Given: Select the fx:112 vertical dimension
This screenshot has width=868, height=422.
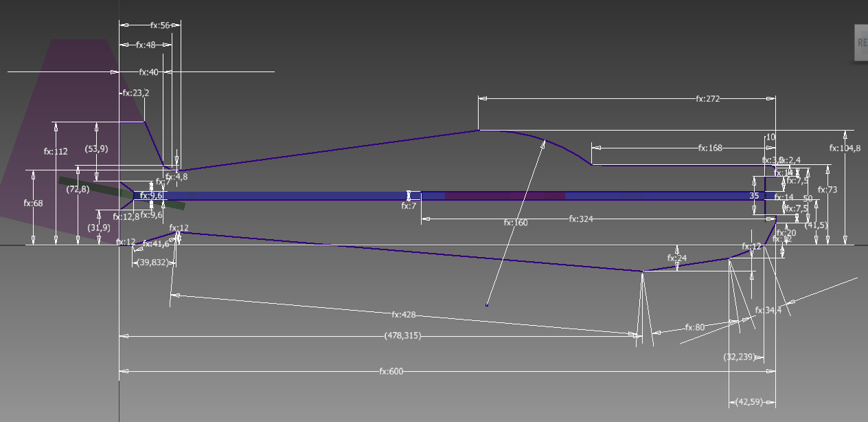Looking at the screenshot, I should point(56,151).
